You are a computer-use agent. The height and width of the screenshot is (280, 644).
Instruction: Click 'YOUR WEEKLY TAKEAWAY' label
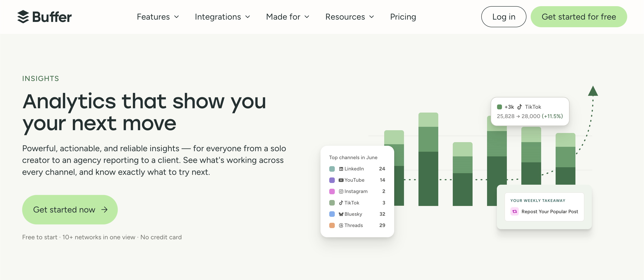[538, 201]
